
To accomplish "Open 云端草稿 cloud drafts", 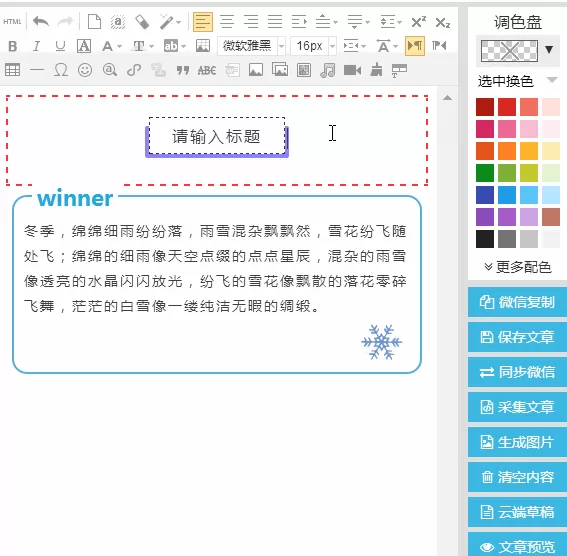I will 517,512.
